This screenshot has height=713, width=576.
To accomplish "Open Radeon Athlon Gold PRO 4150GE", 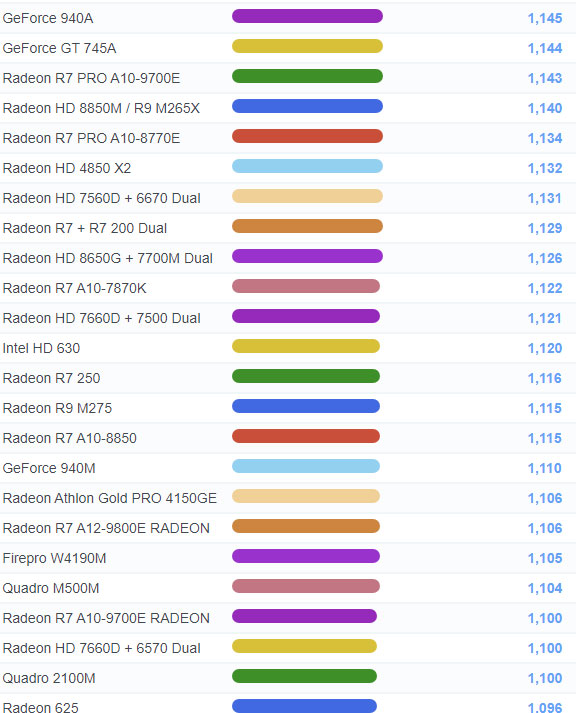I will 110,498.
